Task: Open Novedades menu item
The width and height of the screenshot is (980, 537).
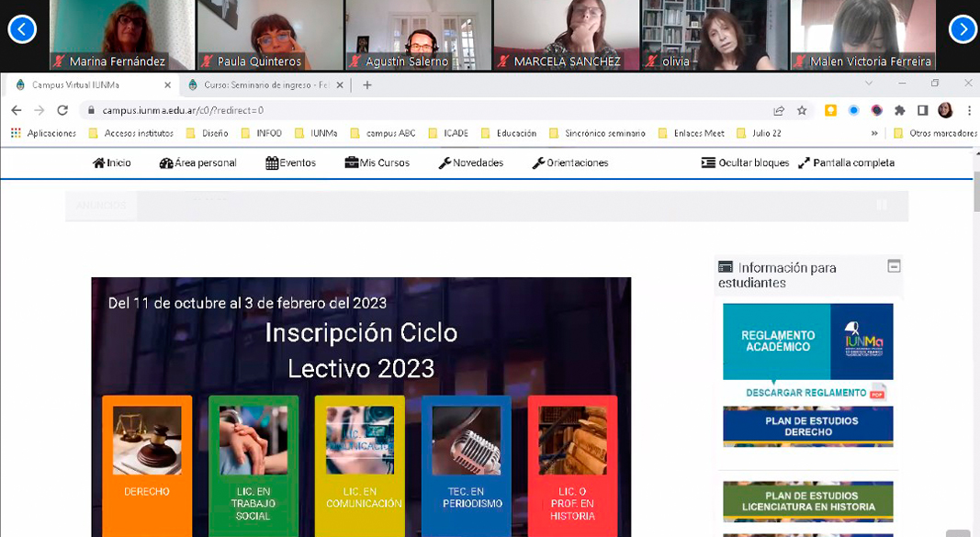Action: click(470, 163)
